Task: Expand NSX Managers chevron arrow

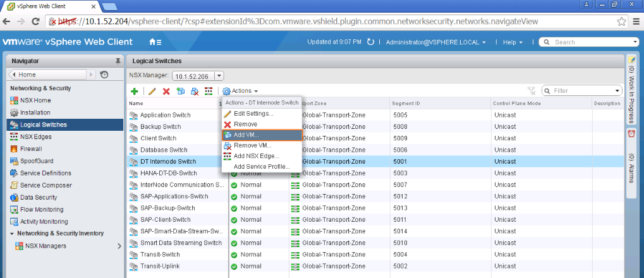Action: (x=119, y=246)
